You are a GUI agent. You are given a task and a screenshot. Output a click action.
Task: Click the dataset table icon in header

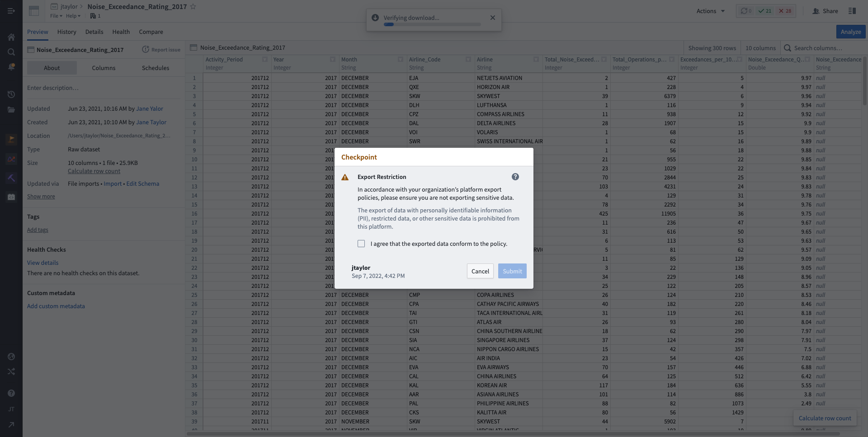(x=34, y=11)
